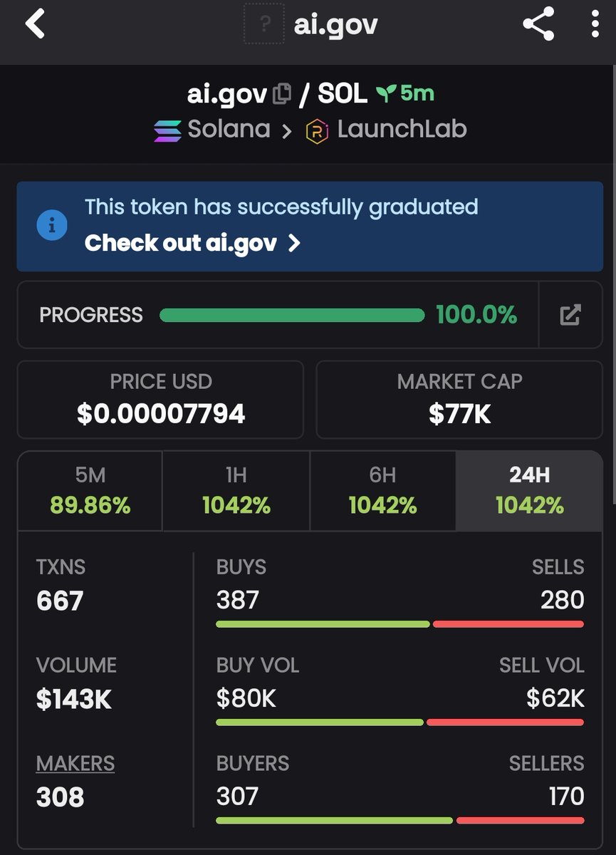Go back using the left arrow

coord(35,24)
